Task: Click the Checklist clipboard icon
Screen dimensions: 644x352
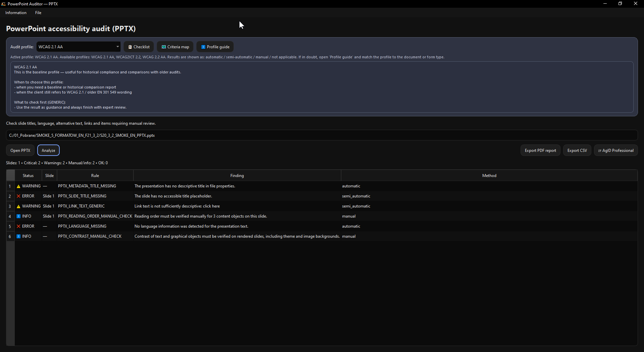Action: point(130,47)
